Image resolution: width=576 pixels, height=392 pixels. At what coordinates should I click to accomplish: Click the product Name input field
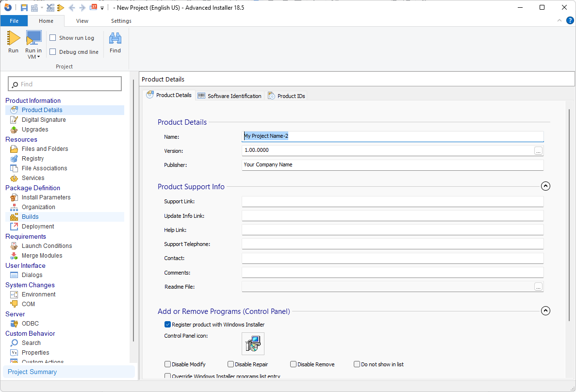click(393, 136)
